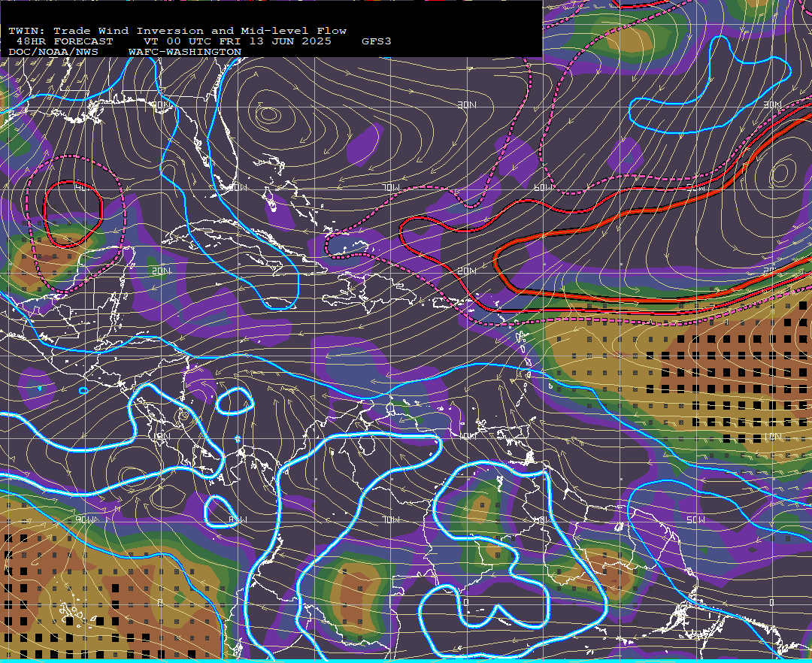Click the '60W' label inside the dashed pink contour
This screenshot has width=812, height=663.
click(544, 187)
